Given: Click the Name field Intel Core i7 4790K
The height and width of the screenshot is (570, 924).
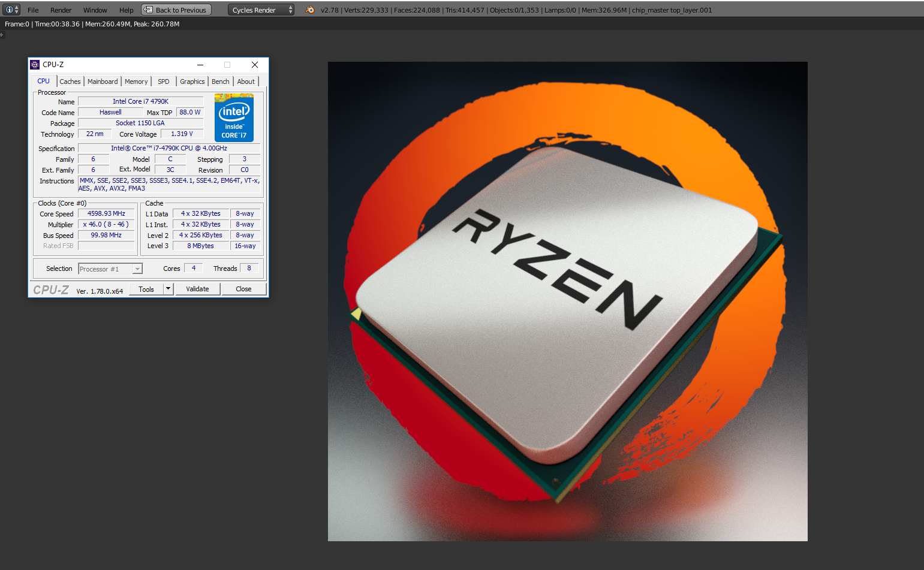Looking at the screenshot, I should [x=141, y=102].
